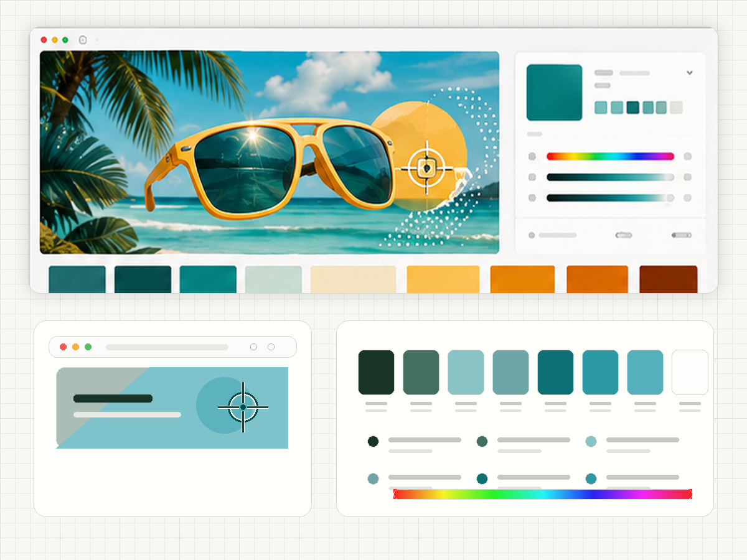Viewport: 747px width, 560px height.
Task: Click the rightmost pill button in color panel footer
Action: [x=682, y=235]
